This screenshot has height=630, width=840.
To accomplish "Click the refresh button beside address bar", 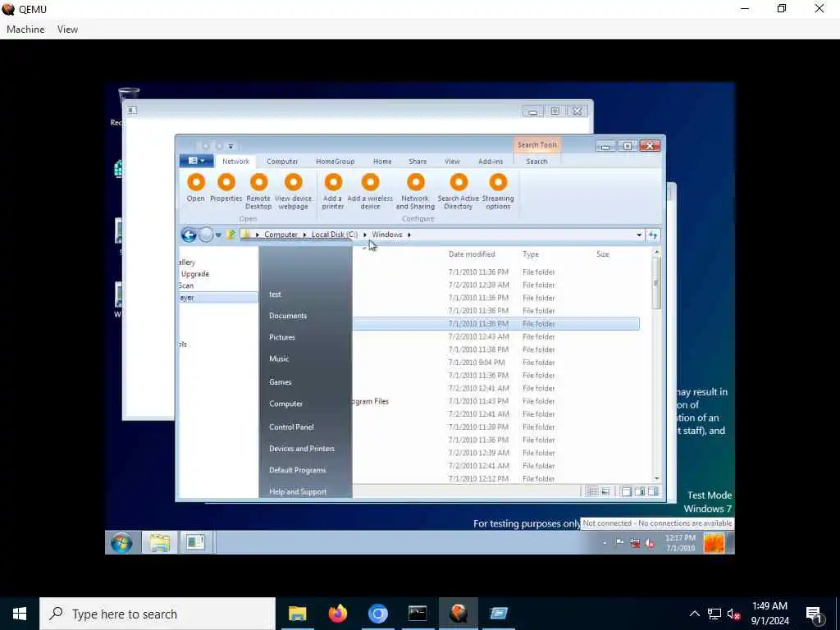I will [x=653, y=235].
